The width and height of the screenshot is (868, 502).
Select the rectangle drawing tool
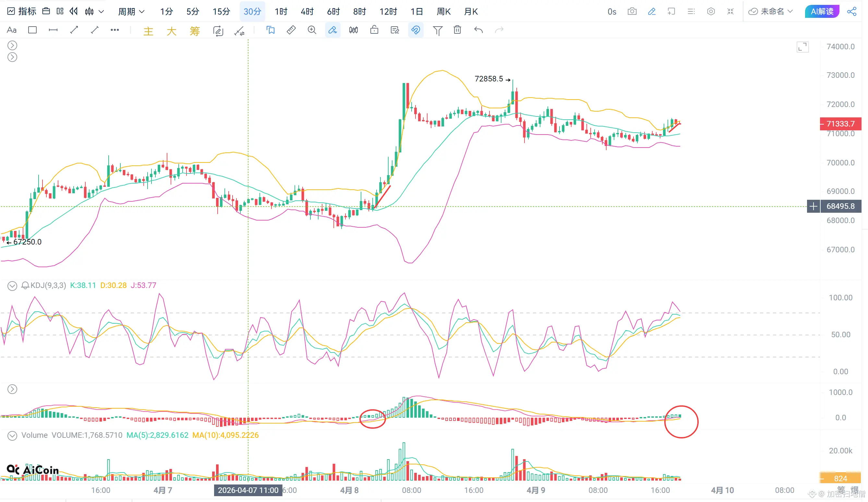pyautogui.click(x=32, y=30)
